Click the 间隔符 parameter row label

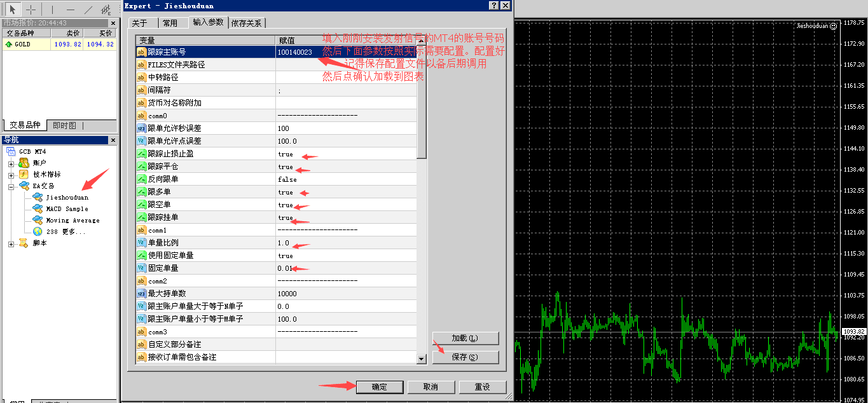tap(159, 90)
